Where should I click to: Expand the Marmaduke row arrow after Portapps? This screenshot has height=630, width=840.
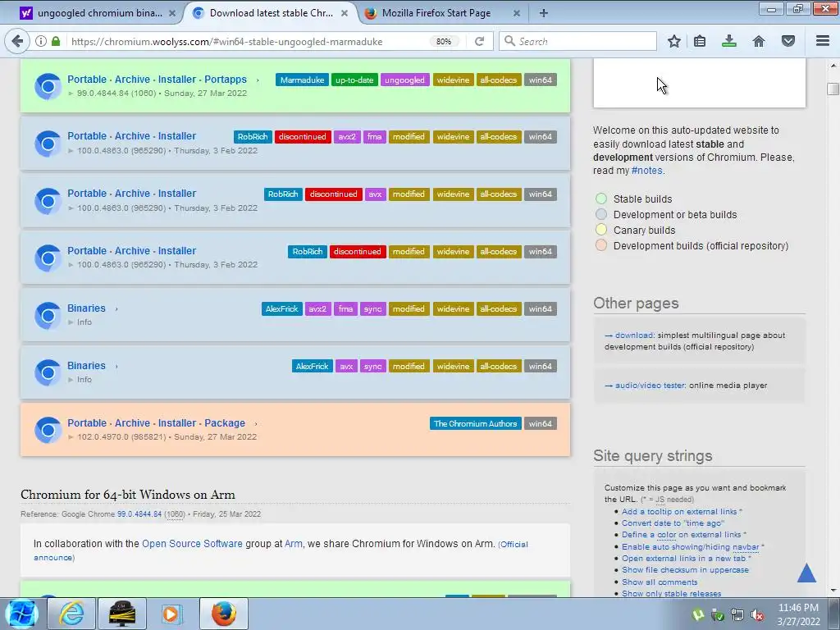[x=258, y=80]
